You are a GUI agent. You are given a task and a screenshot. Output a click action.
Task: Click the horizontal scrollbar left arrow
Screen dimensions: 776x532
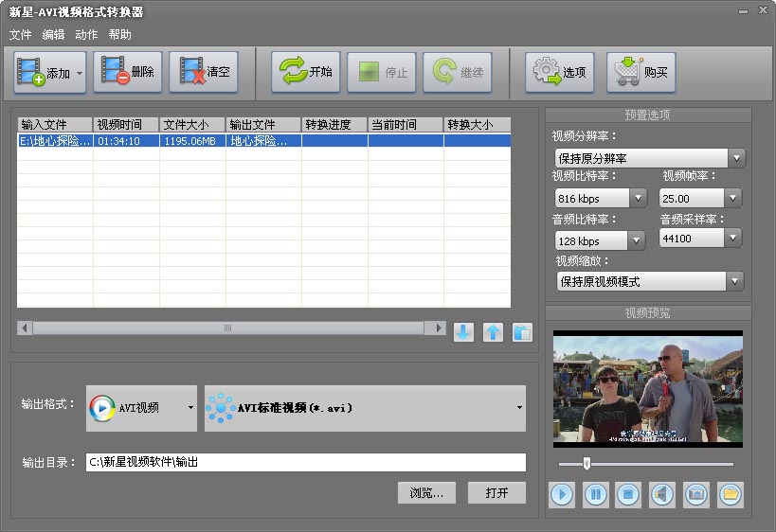25,328
